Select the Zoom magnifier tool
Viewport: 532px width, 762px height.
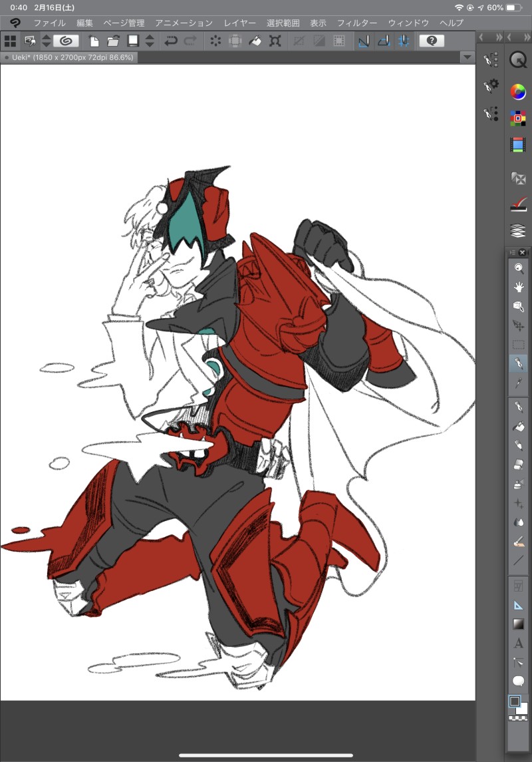click(519, 268)
